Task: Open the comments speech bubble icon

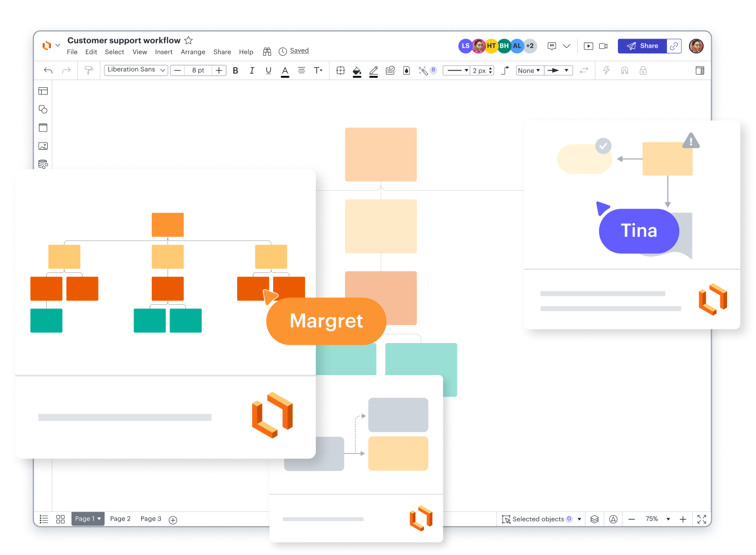Action: [552, 46]
